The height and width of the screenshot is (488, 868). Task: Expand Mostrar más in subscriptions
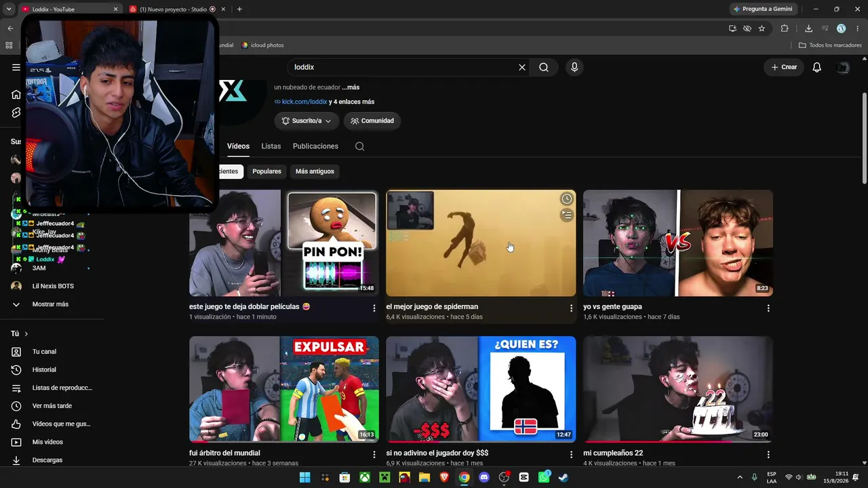[x=52, y=304]
